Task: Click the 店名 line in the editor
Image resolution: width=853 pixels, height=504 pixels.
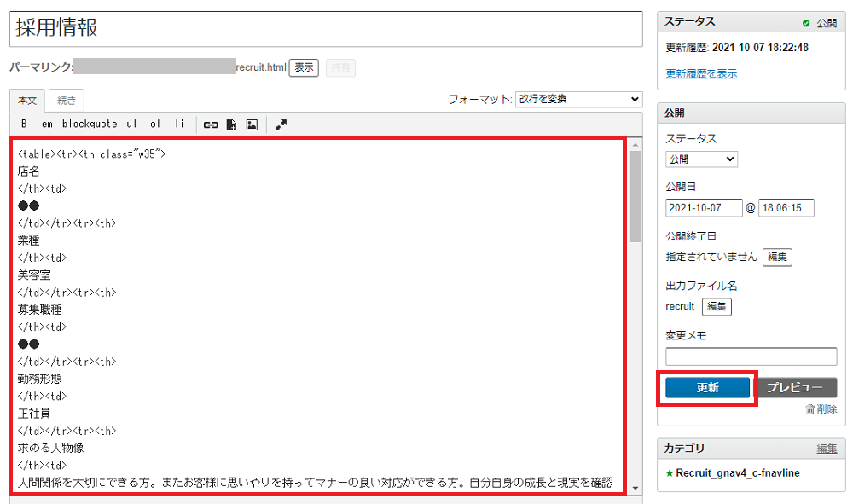Action: click(28, 171)
